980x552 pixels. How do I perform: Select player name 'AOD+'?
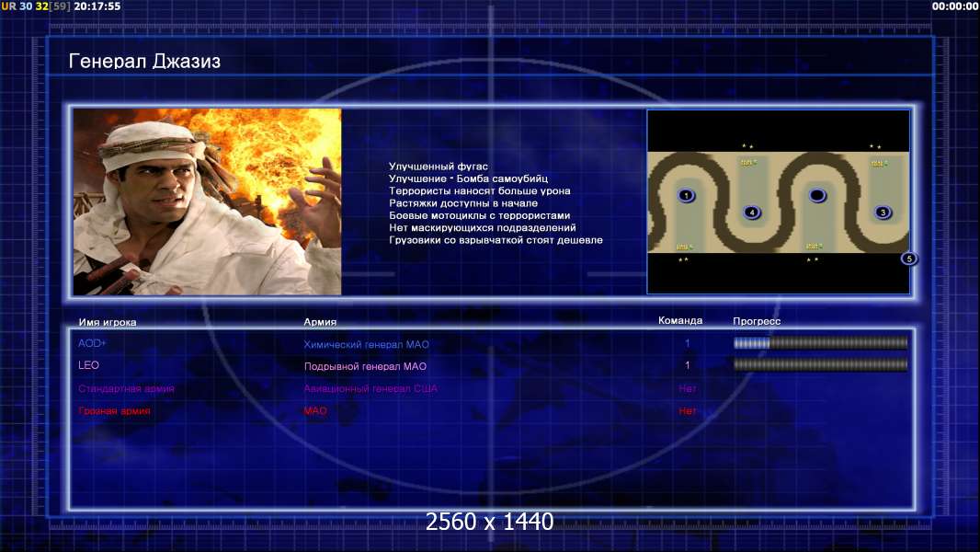92,343
